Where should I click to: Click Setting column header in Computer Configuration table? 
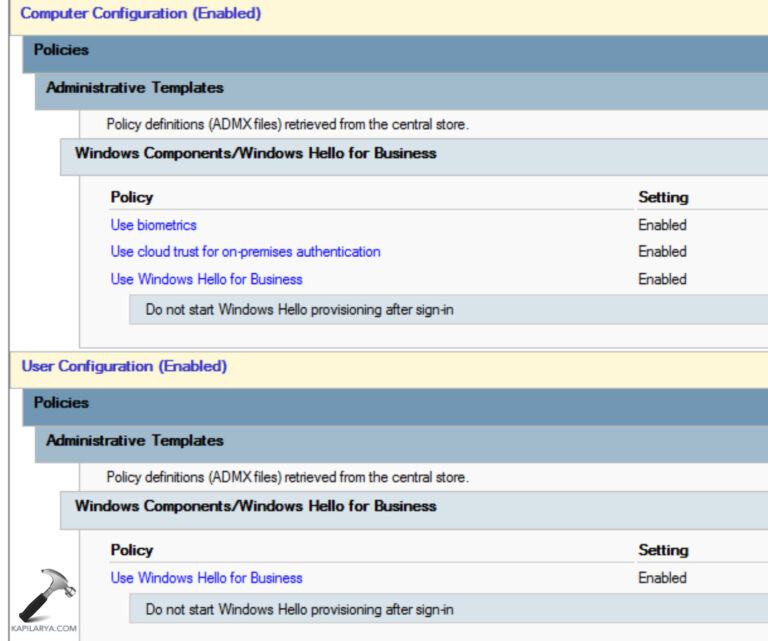pyautogui.click(x=663, y=197)
